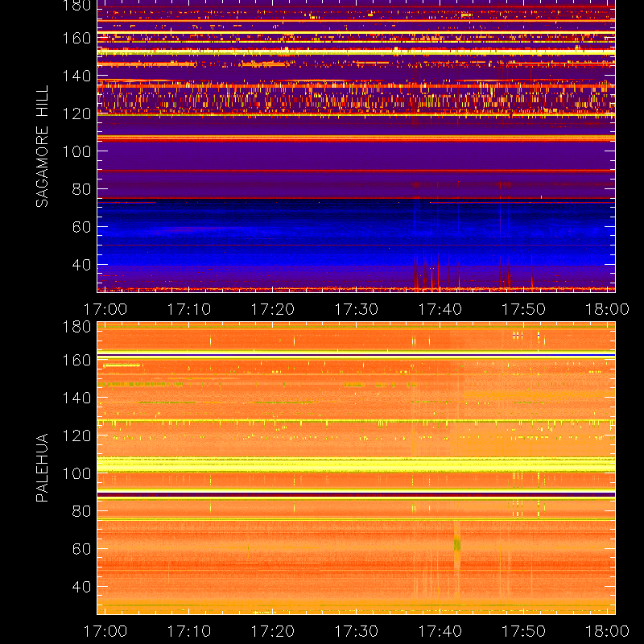Click the 17:40 time label under Sagamore Hill plot

tap(440, 309)
